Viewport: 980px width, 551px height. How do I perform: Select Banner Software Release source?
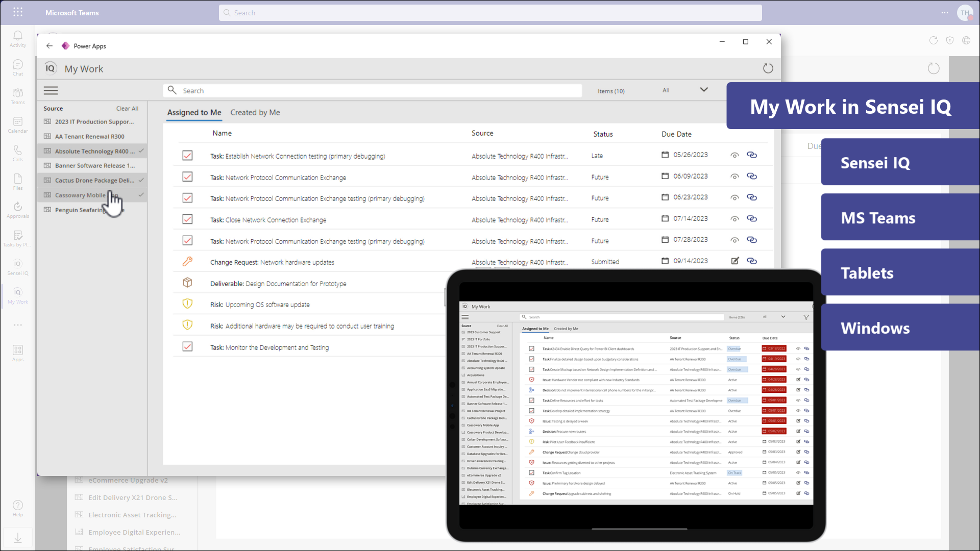pos(92,166)
